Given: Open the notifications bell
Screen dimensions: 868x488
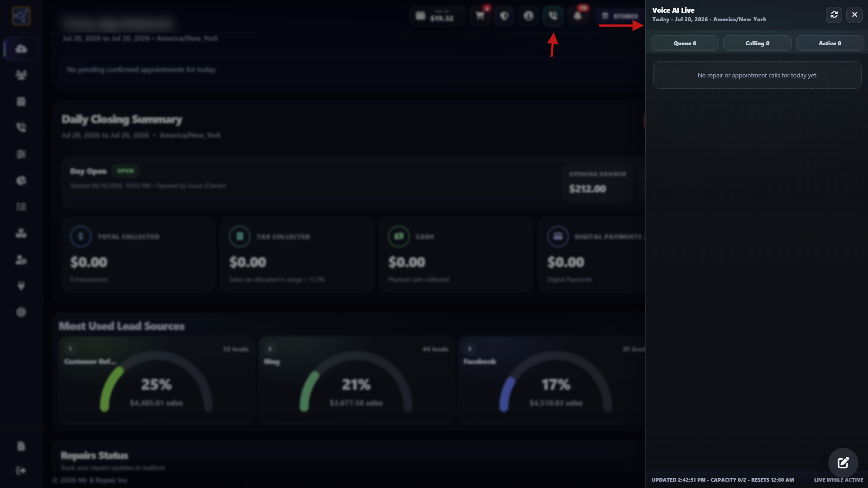Looking at the screenshot, I should [577, 16].
